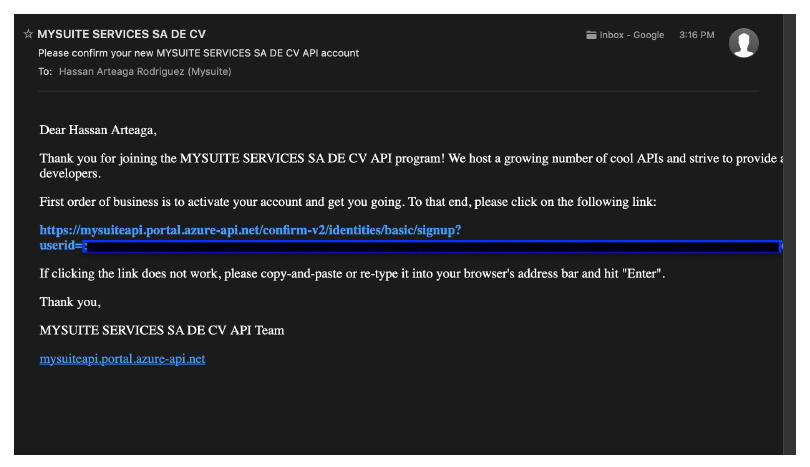Click the sender avatar icon
Image resolution: width=810 pixels, height=467 pixels.
pyautogui.click(x=743, y=43)
